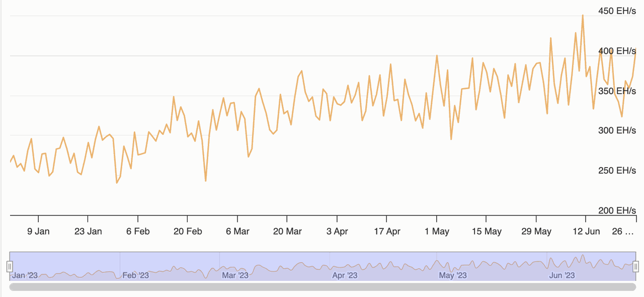Image resolution: width=644 pixels, height=297 pixels.
Task: Click the '12 Jun' date label
Action: point(588,231)
